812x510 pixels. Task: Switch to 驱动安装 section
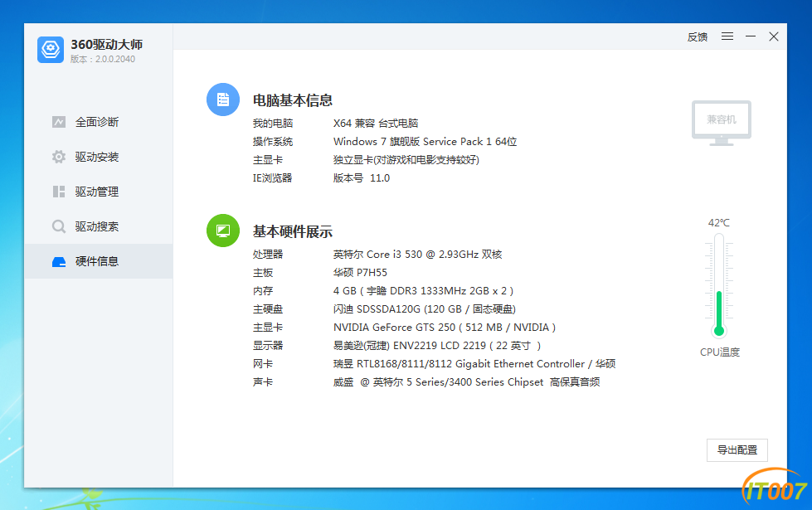point(99,157)
